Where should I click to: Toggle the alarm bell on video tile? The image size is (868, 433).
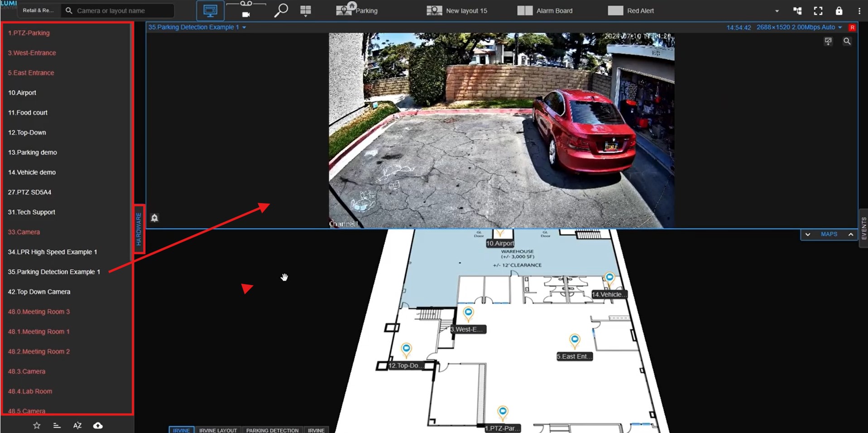pos(154,218)
